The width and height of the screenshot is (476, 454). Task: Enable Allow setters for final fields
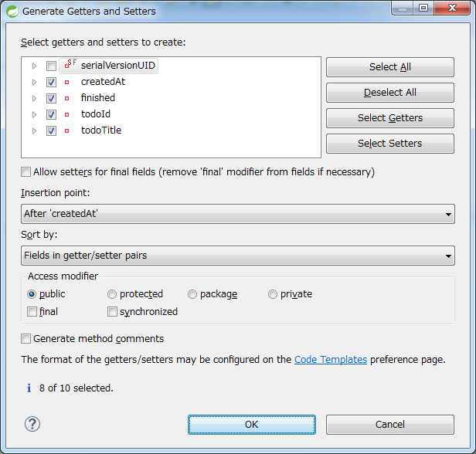coord(26,172)
